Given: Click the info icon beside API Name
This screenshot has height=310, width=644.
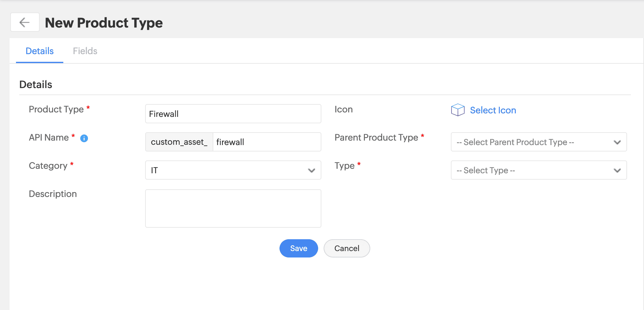Looking at the screenshot, I should pos(84,138).
